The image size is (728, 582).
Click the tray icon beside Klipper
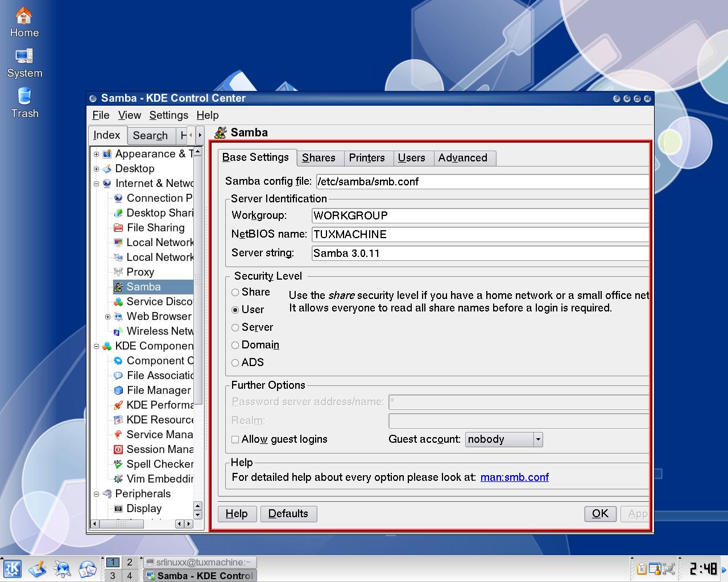tap(655, 568)
